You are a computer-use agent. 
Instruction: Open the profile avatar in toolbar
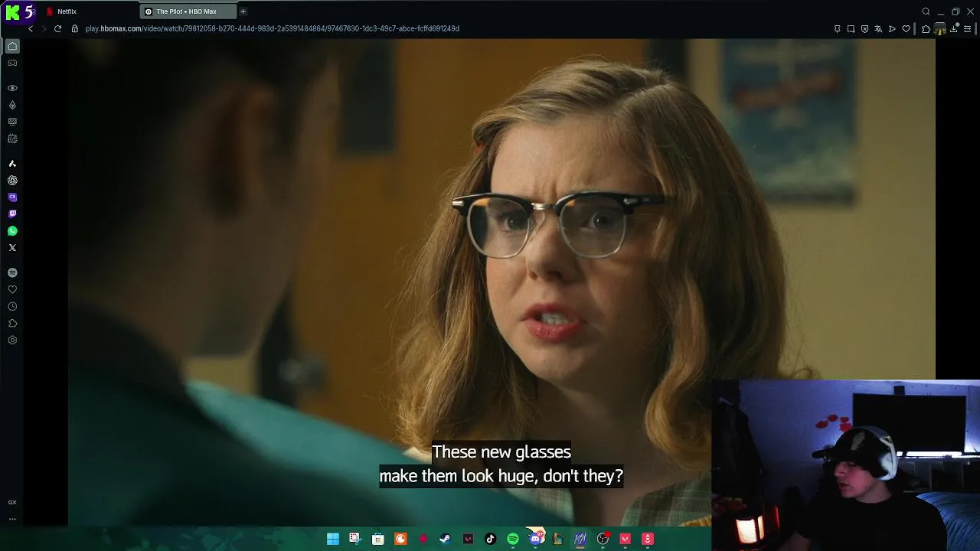(x=940, y=29)
